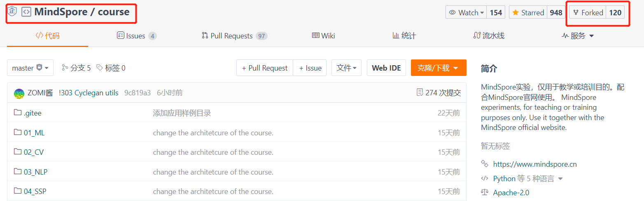Screen dimensions: 644x201
Task: Expand the 服务 dropdown menu
Action: [x=578, y=36]
